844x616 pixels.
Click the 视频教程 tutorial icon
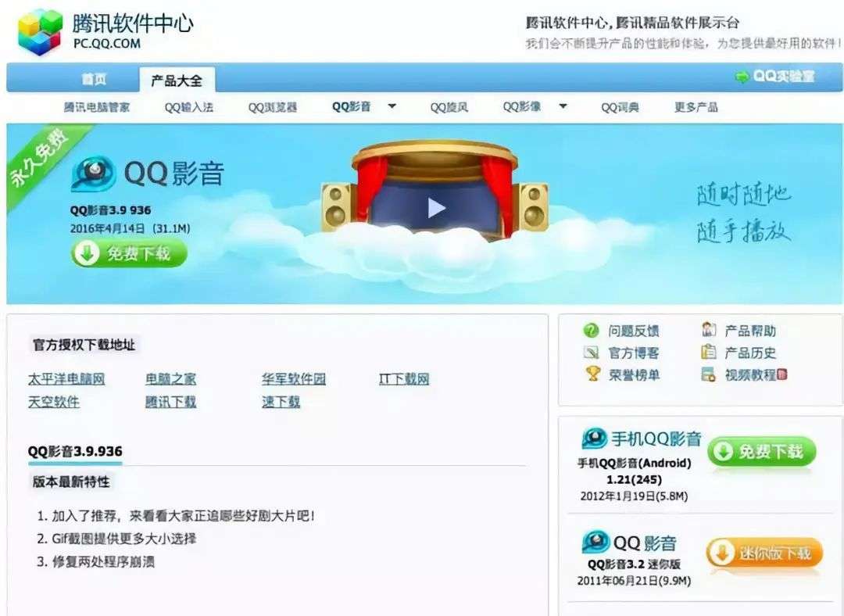click(x=710, y=374)
